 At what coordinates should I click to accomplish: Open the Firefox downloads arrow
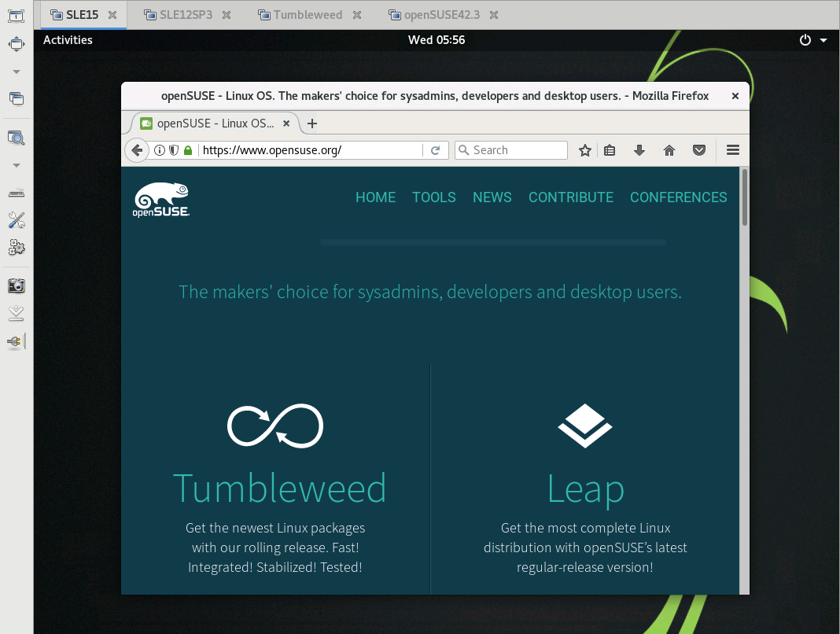pyautogui.click(x=639, y=150)
